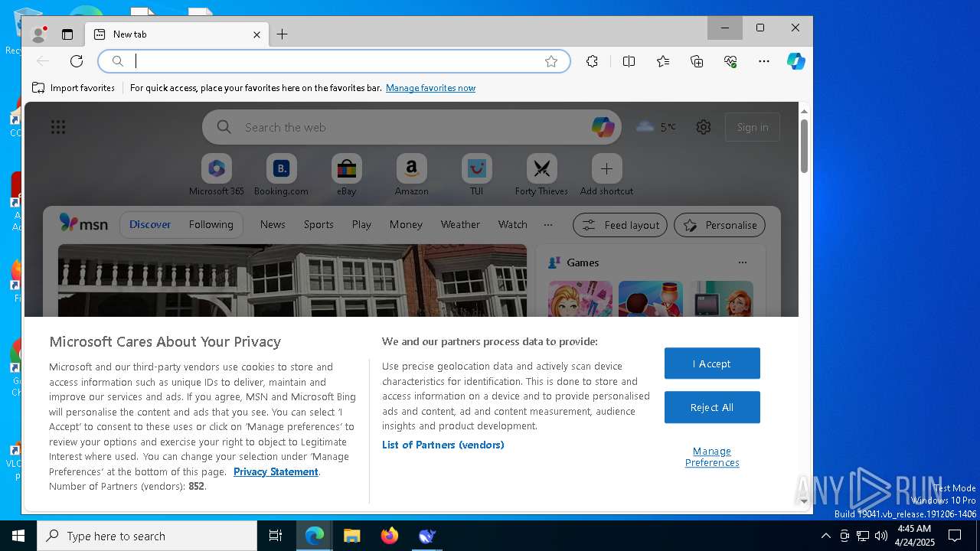Open page settings gear
This screenshot has width=980, height=551.
[x=704, y=127]
